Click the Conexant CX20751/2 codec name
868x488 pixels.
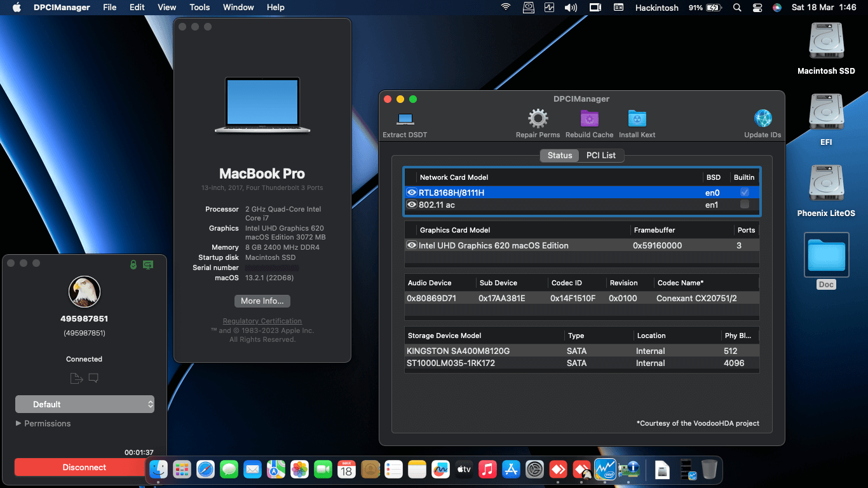click(696, 298)
